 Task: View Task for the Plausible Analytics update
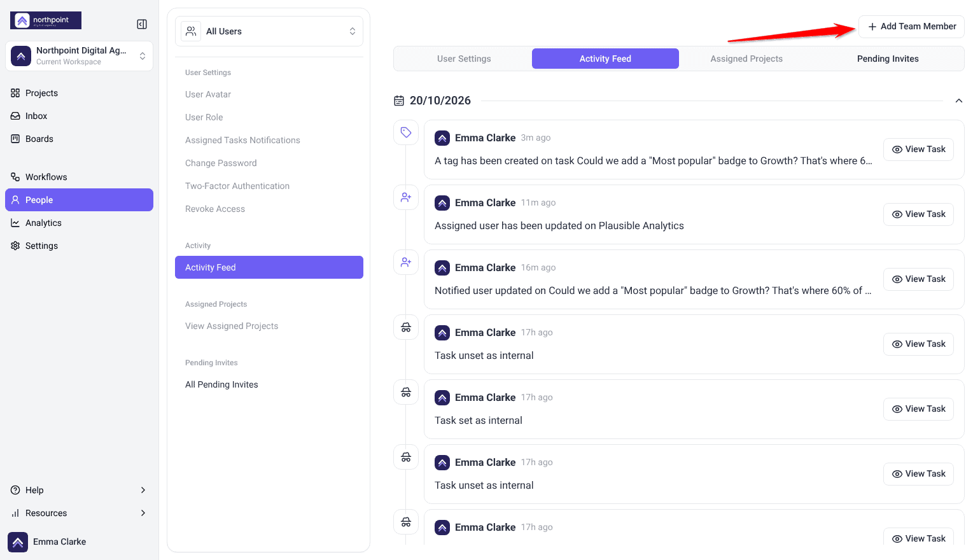tap(918, 214)
